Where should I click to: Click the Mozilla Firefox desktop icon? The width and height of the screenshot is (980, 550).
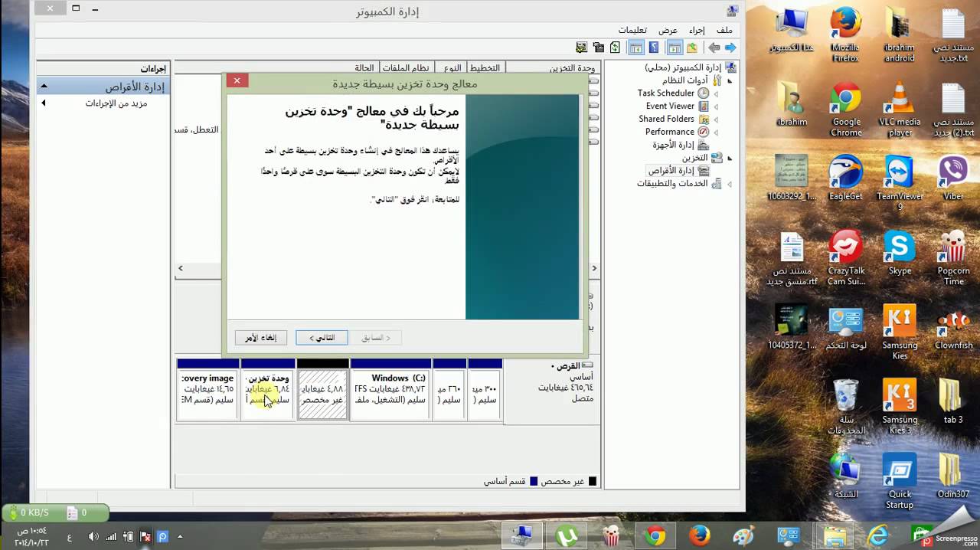tap(846, 35)
